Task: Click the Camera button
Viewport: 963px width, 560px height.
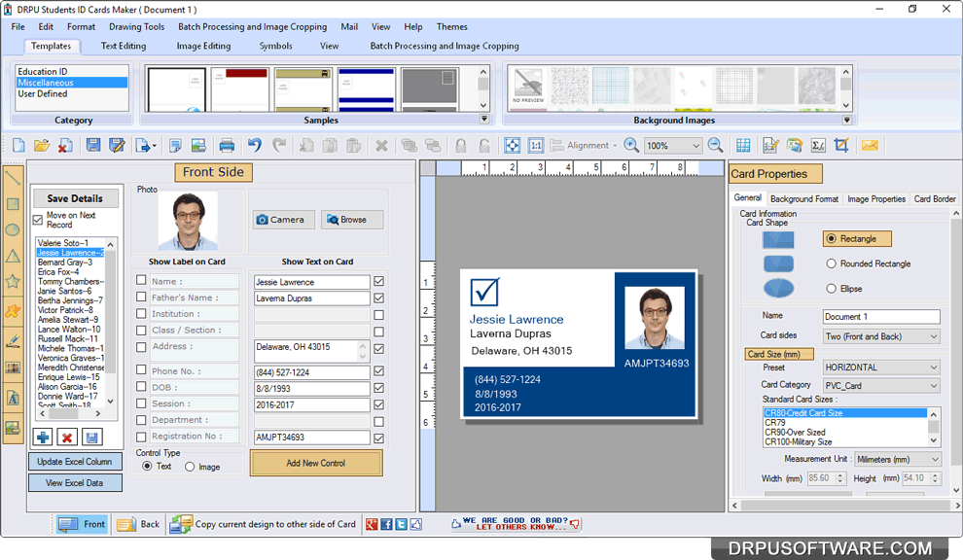Action: click(283, 220)
